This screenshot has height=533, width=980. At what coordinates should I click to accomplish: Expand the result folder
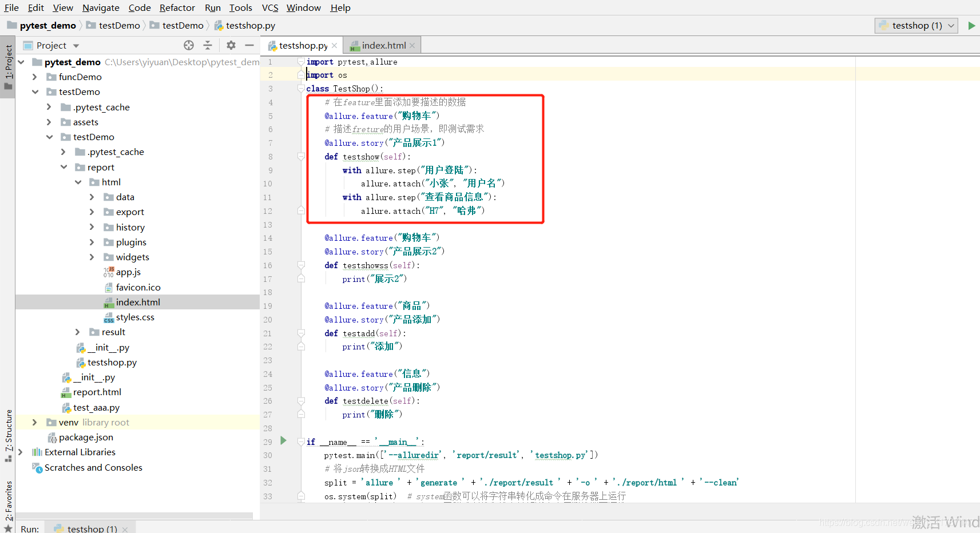78,332
